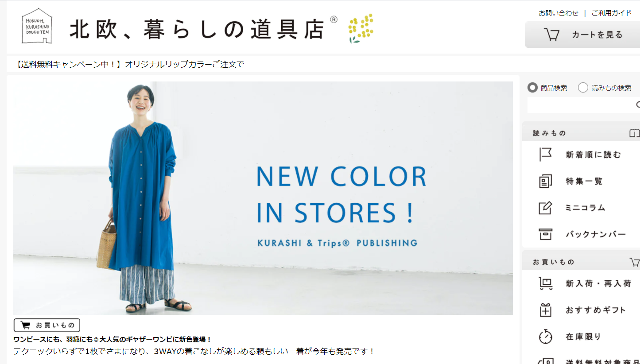This screenshot has width=640, height=364.
Task: Click the open book icon in the 読みもの header
Action: point(634,133)
